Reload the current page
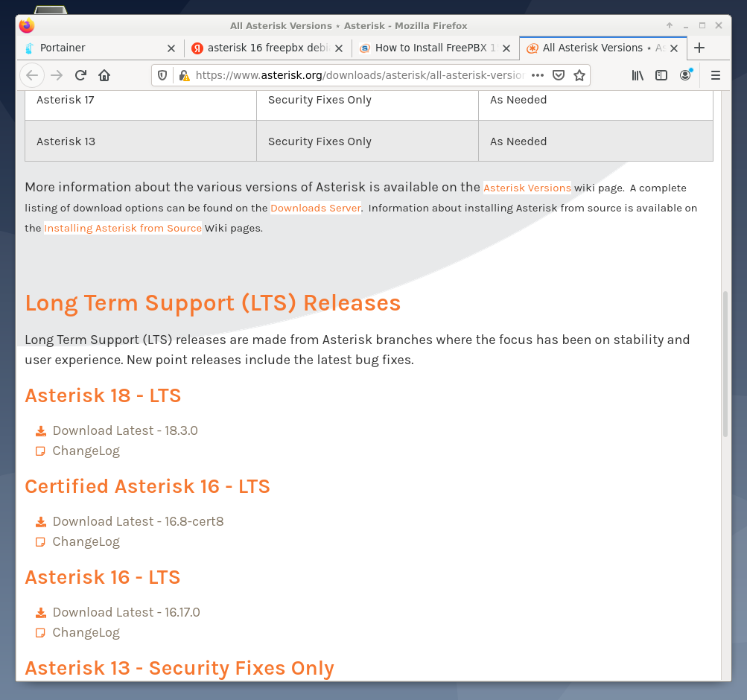Screen dimensions: 747x700 pyautogui.click(x=80, y=75)
